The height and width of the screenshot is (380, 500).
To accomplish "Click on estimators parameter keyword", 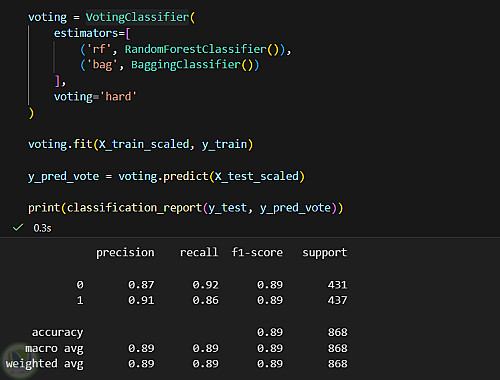I will 86,33.
